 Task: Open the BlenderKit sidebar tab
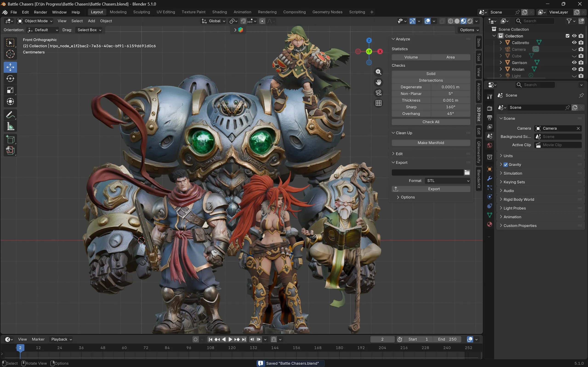coord(479,179)
